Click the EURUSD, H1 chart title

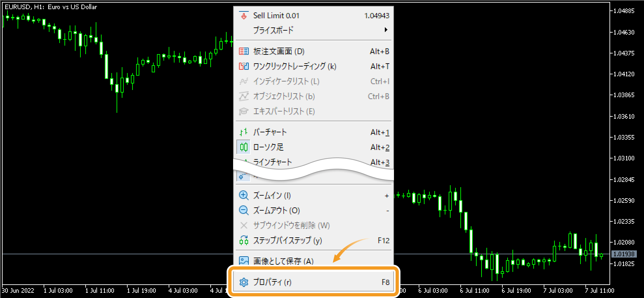[x=51, y=7]
